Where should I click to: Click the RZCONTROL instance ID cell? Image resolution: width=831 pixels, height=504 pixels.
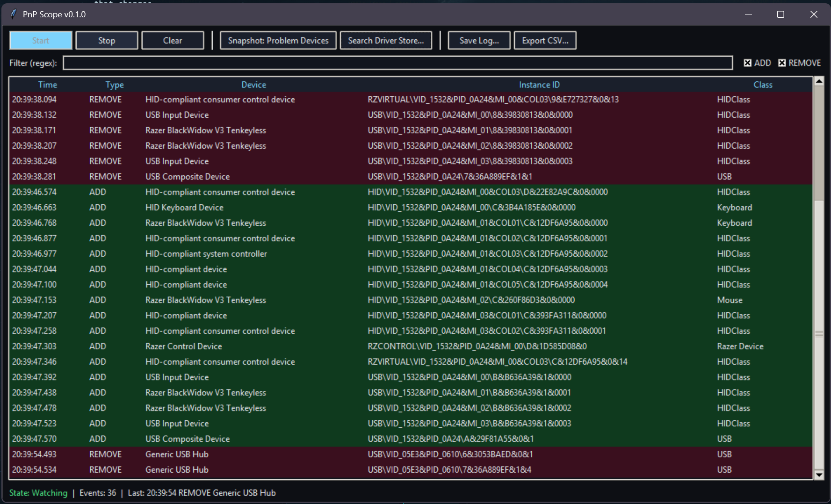477,346
